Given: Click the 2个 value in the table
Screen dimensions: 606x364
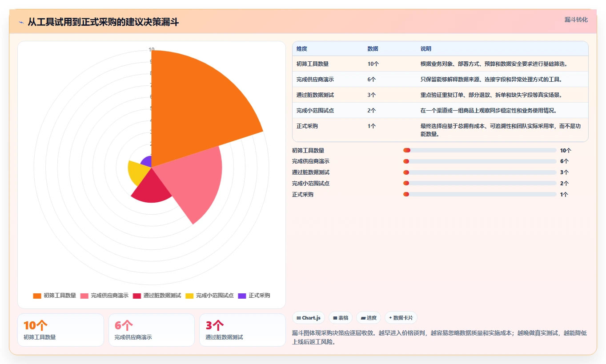Looking at the screenshot, I should click(372, 111).
